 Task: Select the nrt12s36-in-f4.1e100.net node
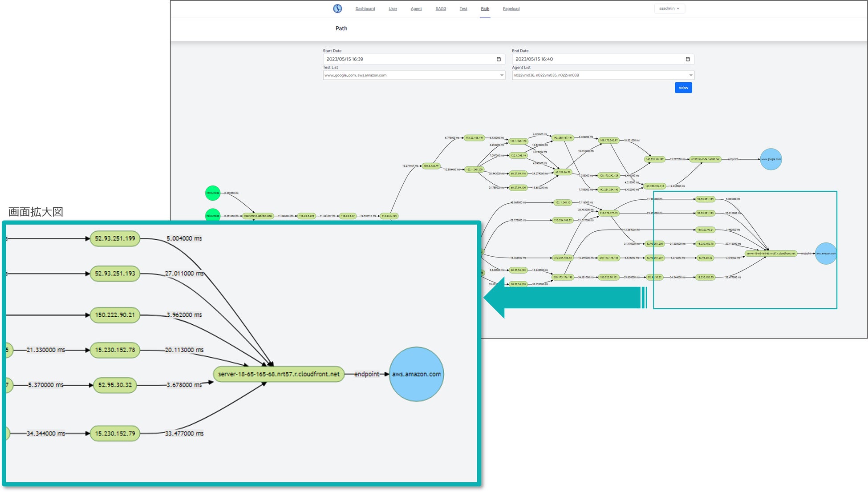[705, 159]
